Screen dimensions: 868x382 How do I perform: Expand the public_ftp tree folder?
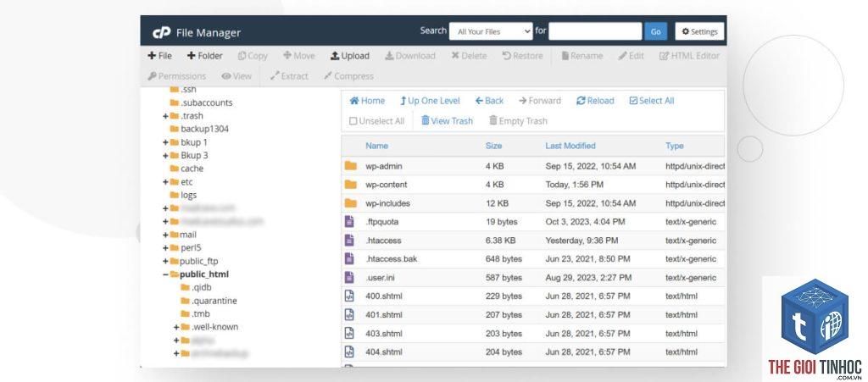click(x=165, y=261)
